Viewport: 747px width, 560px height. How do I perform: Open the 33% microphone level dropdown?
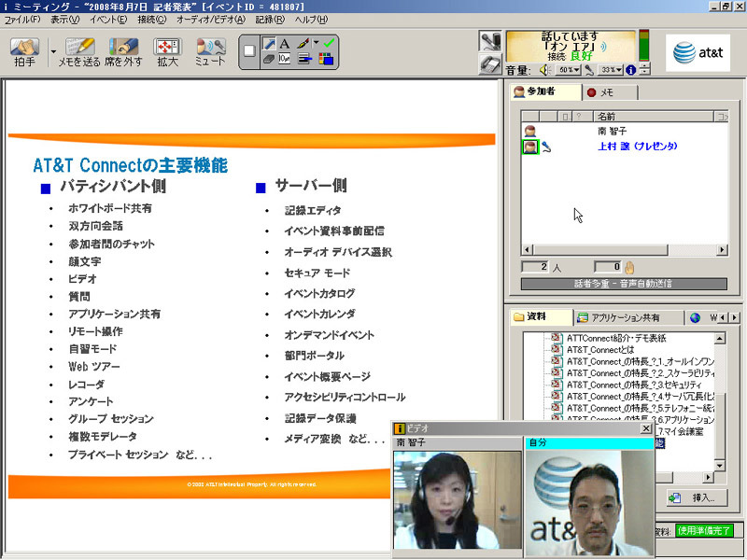(611, 70)
